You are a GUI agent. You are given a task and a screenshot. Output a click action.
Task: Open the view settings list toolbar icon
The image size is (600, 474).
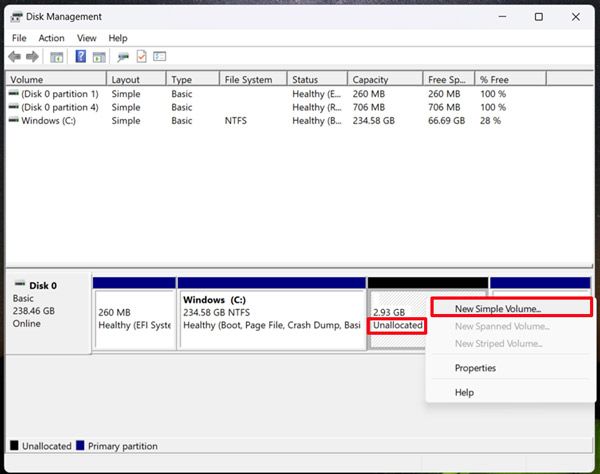pyautogui.click(x=159, y=57)
